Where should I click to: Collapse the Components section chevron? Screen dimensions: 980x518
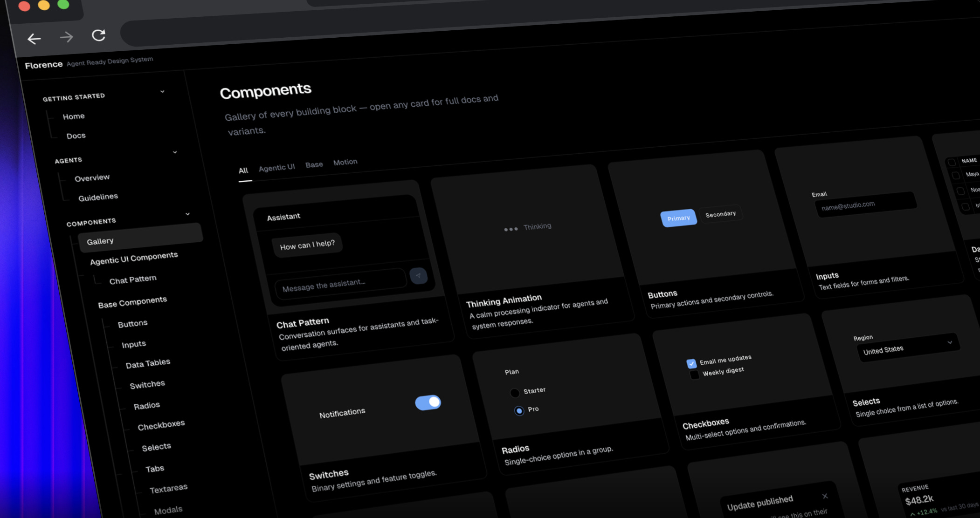point(187,214)
